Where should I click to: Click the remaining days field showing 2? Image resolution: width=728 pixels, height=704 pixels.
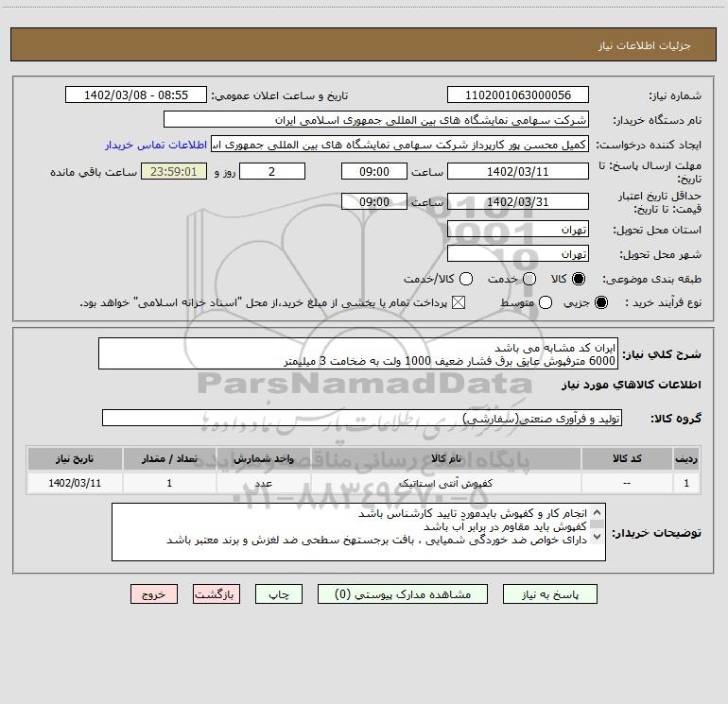coord(272,171)
